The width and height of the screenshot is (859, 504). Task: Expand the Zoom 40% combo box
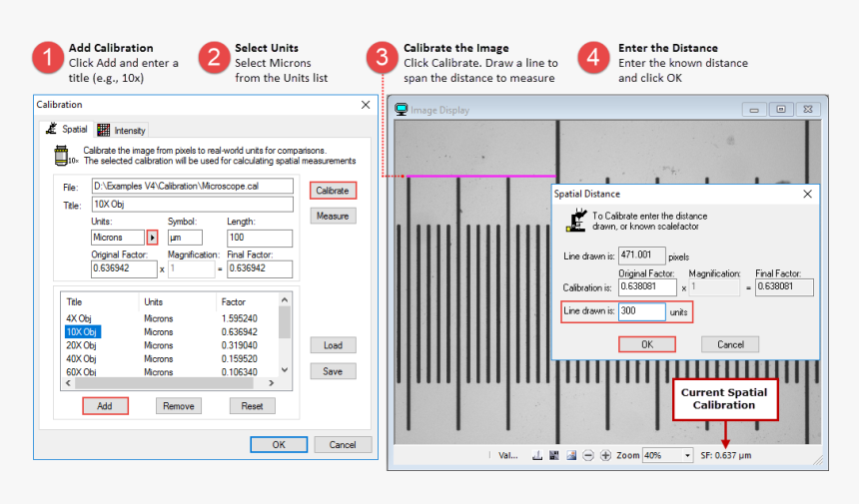[687, 455]
